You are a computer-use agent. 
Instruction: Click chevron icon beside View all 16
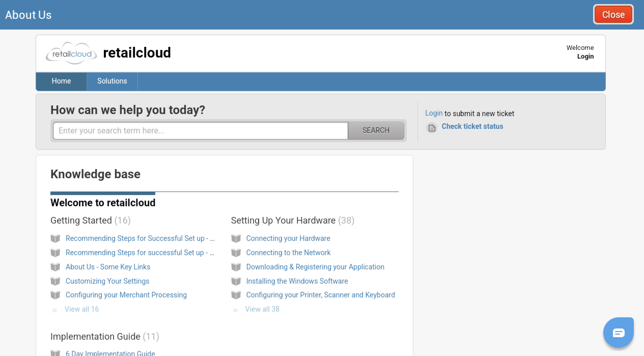point(54,310)
